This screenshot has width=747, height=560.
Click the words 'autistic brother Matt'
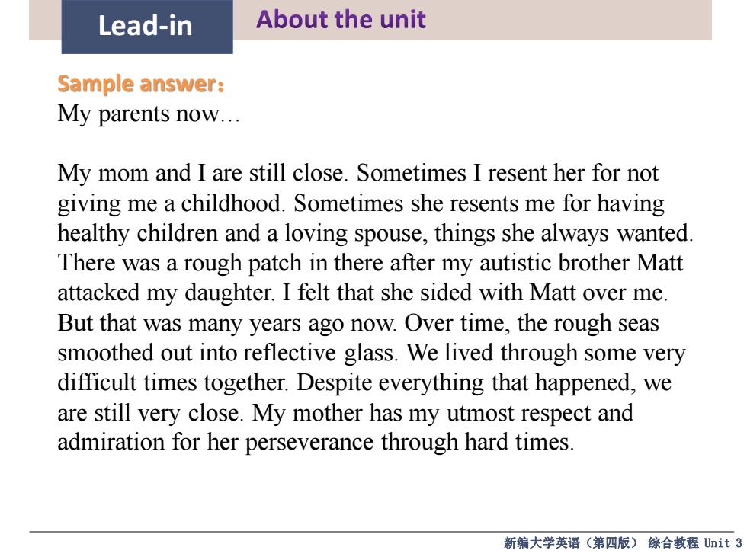(581, 263)
